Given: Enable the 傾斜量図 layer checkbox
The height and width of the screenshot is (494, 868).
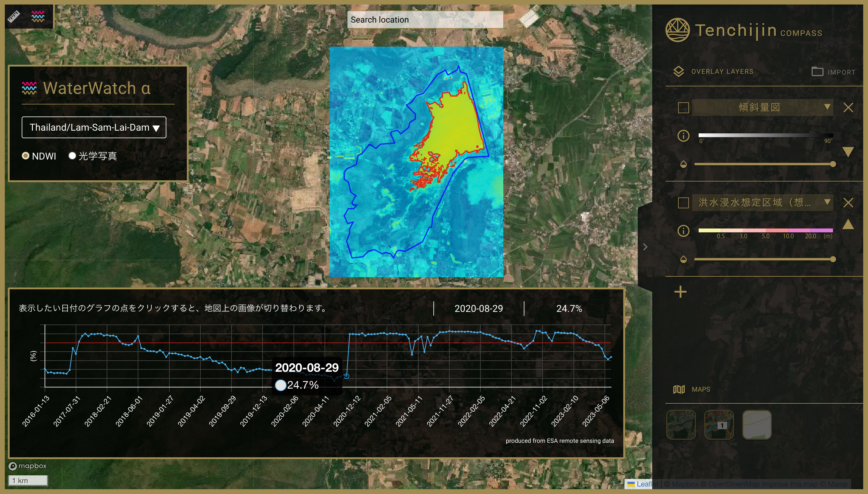Looking at the screenshot, I should 683,107.
